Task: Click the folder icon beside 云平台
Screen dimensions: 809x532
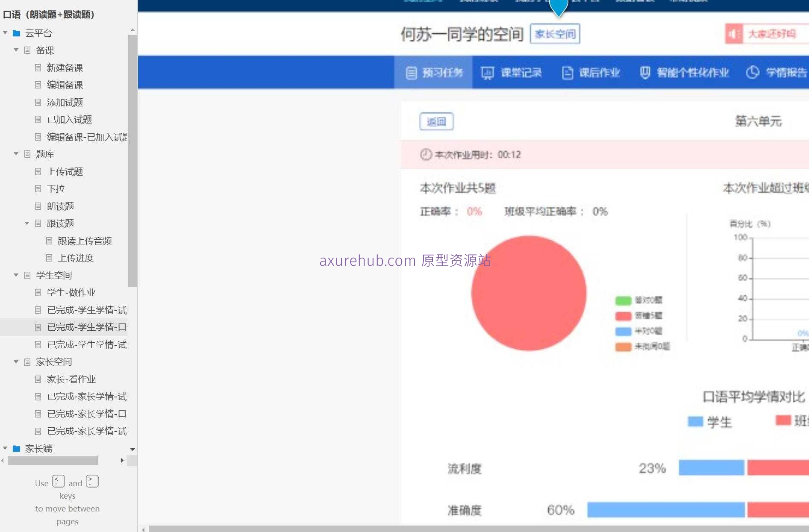Action: pos(17,33)
